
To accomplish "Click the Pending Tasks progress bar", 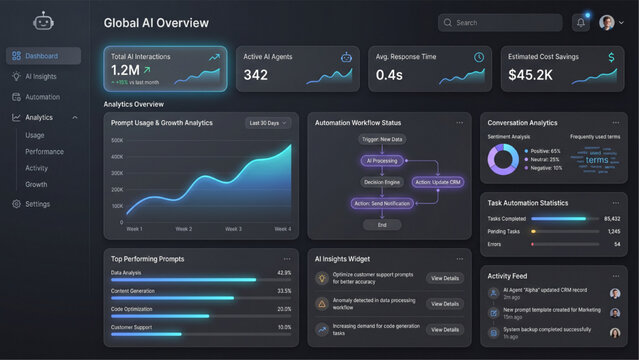I will click(x=565, y=232).
